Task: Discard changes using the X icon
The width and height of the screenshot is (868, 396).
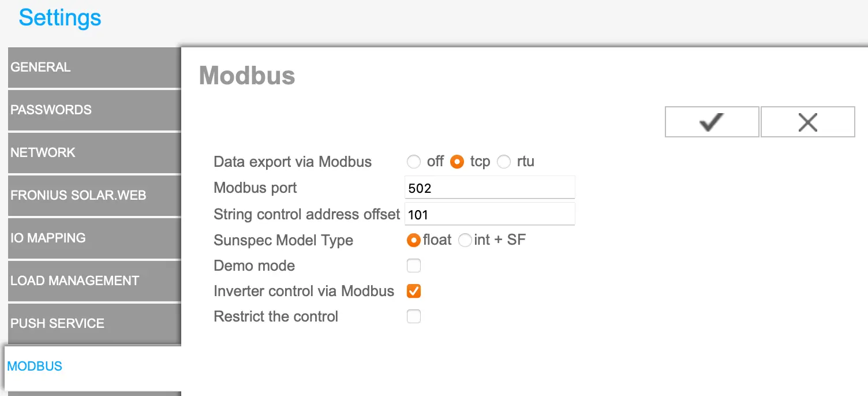Action: (807, 121)
